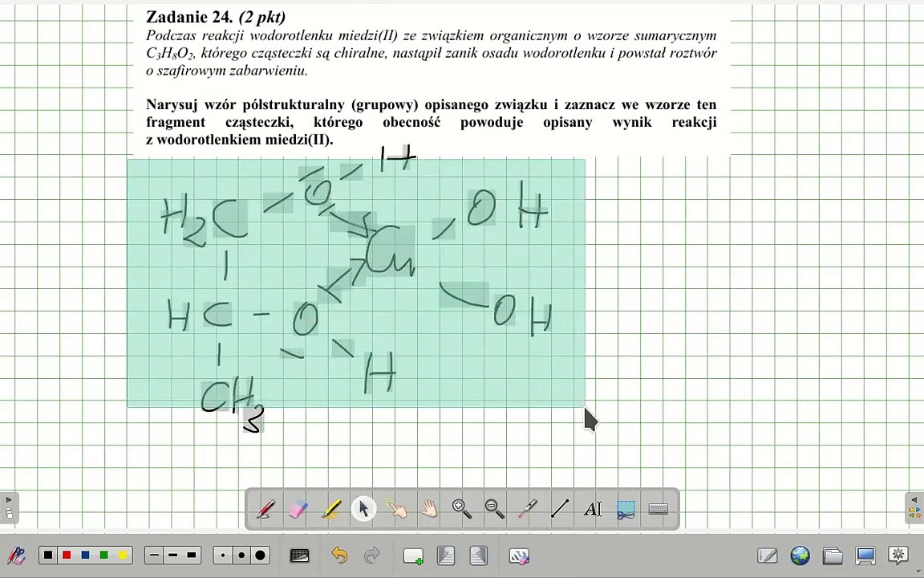
Task: Add a new page
Action: pos(412,556)
